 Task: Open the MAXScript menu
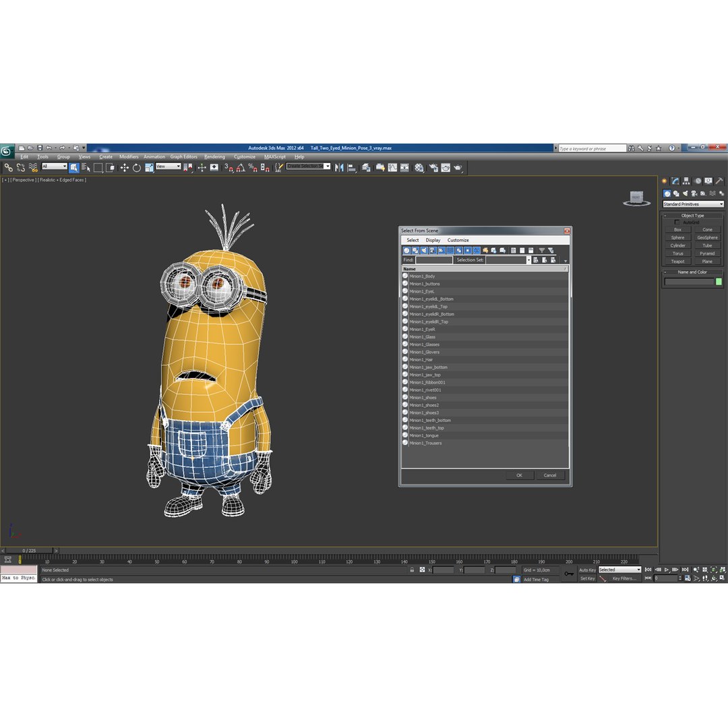275,156
